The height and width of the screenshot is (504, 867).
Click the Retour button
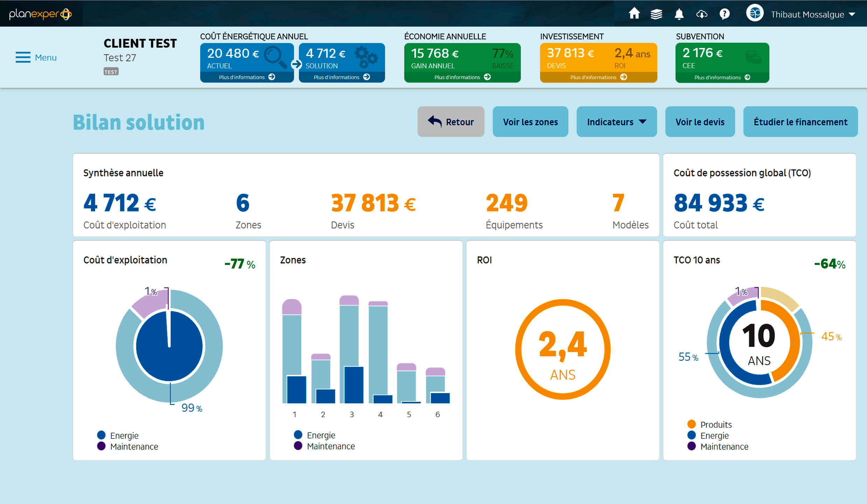[x=450, y=122]
